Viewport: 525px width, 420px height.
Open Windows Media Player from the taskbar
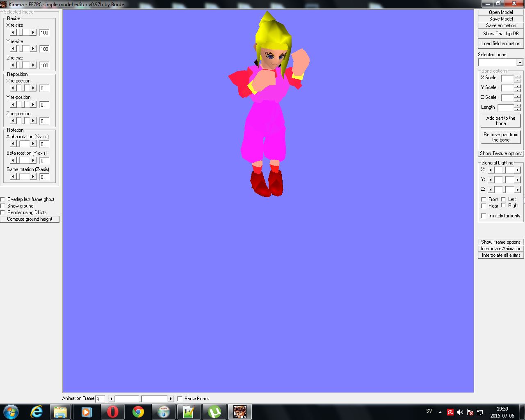87,411
